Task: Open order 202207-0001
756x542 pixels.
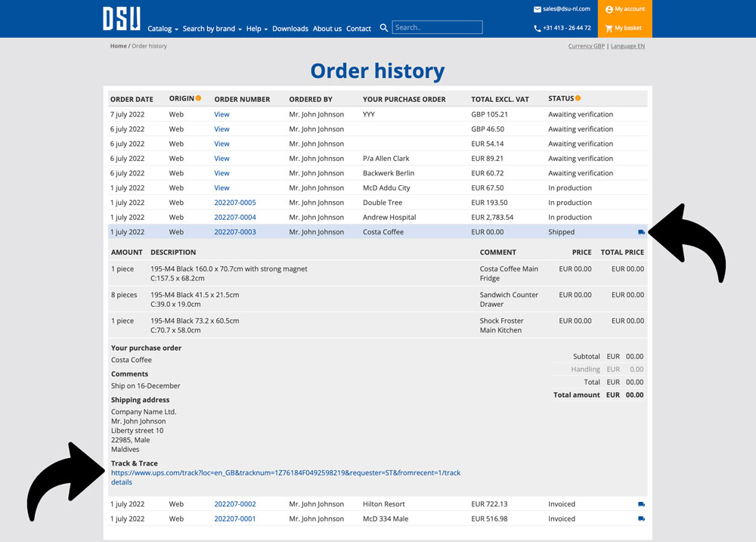Action: tap(235, 519)
